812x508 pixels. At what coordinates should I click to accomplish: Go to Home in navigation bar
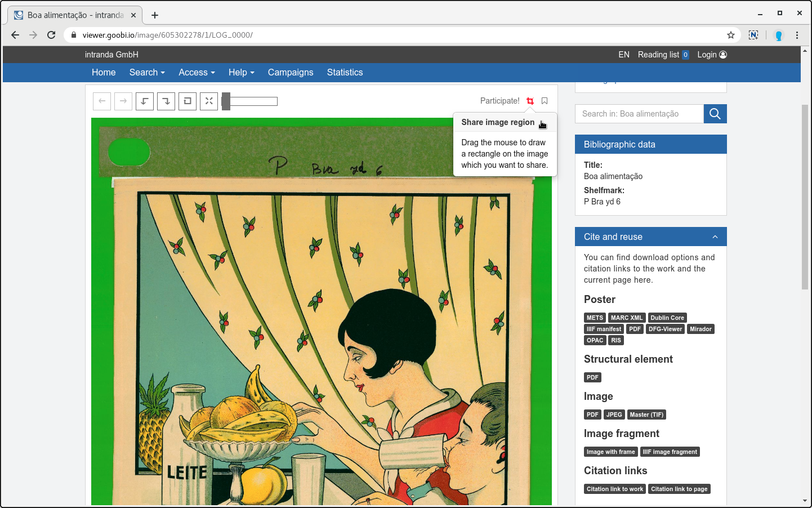pyautogui.click(x=104, y=72)
